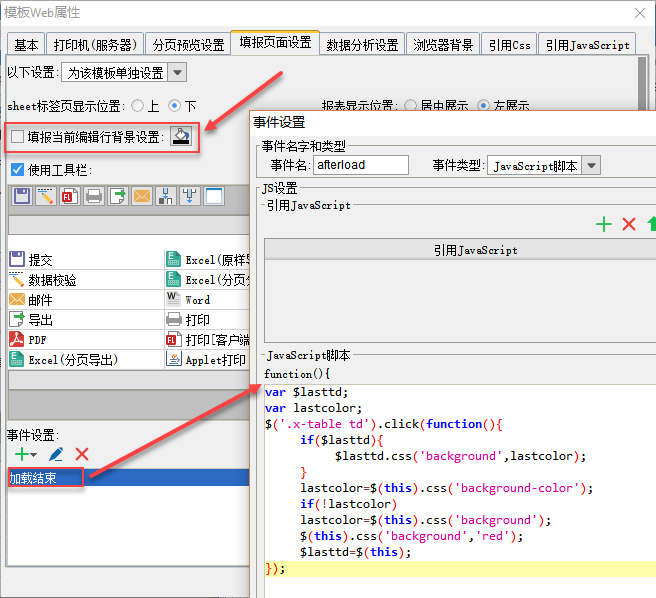Switch to the 引用Css tab
The height and width of the screenshot is (598, 656).
509,44
